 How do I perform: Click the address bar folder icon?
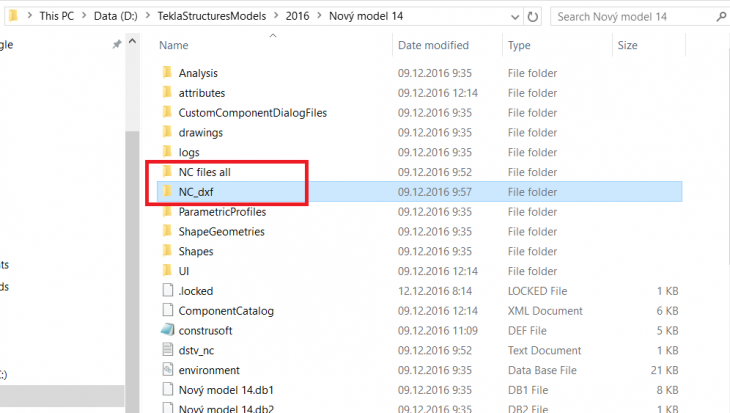14,16
